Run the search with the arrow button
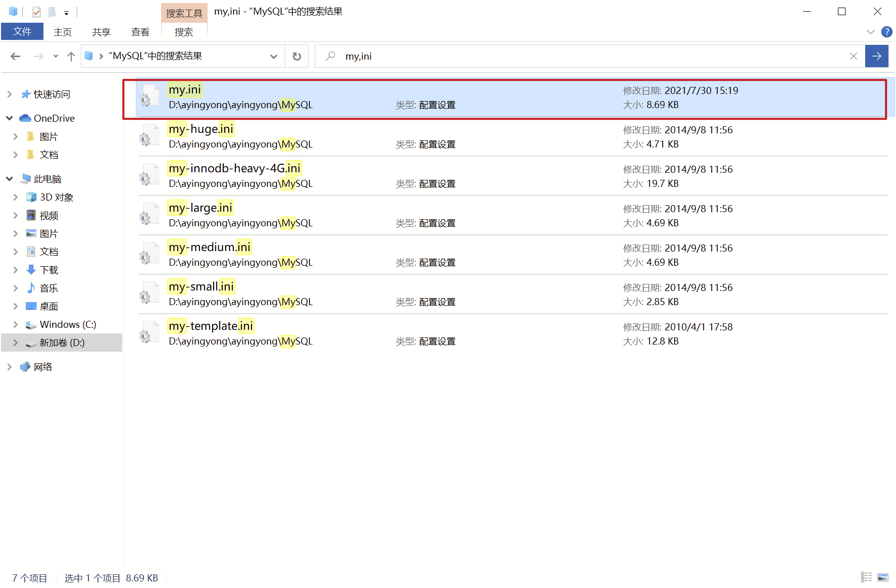The height and width of the screenshot is (588, 896). coord(877,56)
